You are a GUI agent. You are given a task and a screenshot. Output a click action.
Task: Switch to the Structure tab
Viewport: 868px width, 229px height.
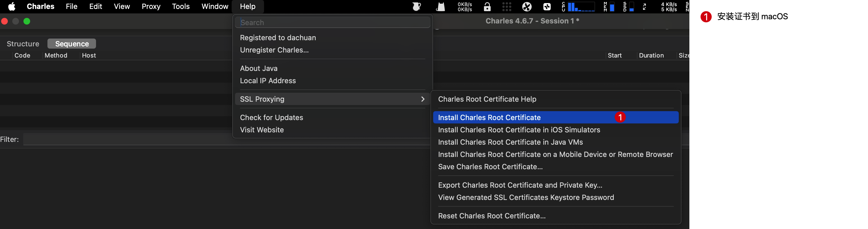click(x=23, y=44)
